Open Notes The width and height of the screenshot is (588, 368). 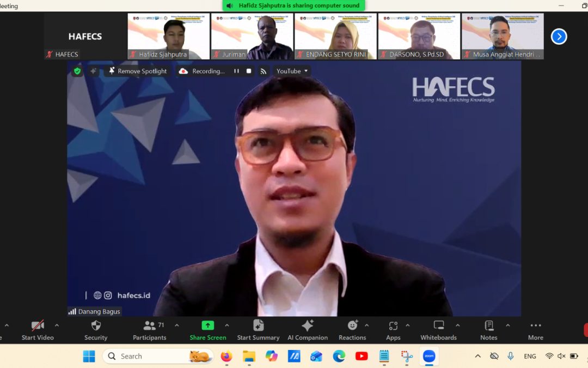point(488,330)
